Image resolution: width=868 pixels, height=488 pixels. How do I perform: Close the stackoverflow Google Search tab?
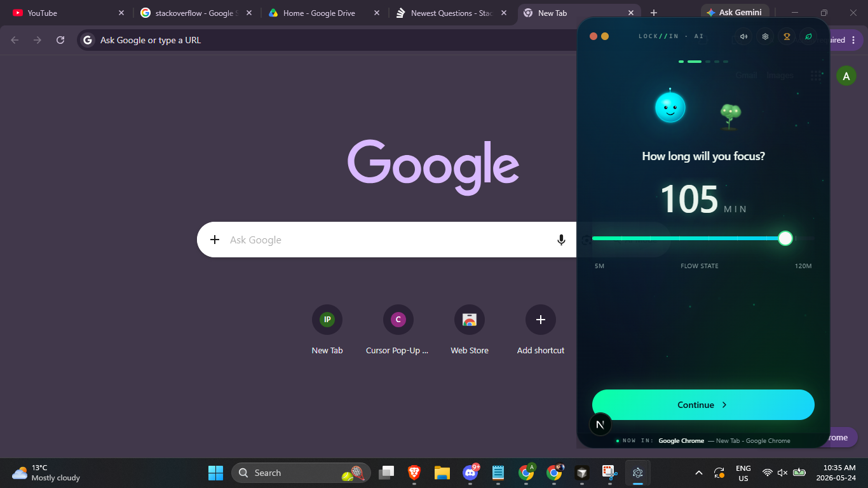tap(248, 13)
